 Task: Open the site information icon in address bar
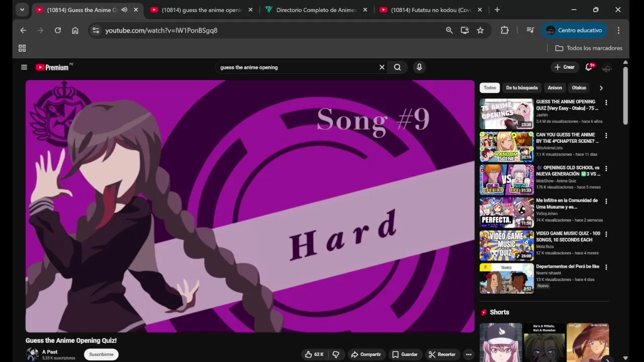(x=95, y=30)
